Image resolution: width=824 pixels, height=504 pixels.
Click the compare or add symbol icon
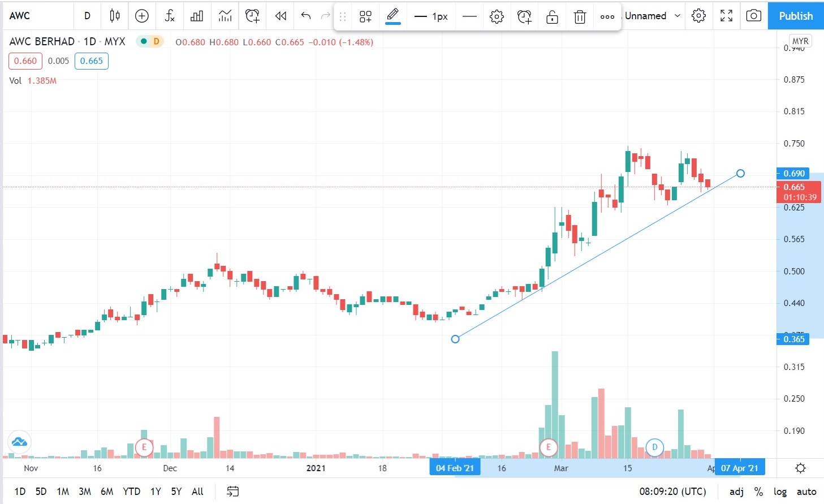[x=142, y=16]
